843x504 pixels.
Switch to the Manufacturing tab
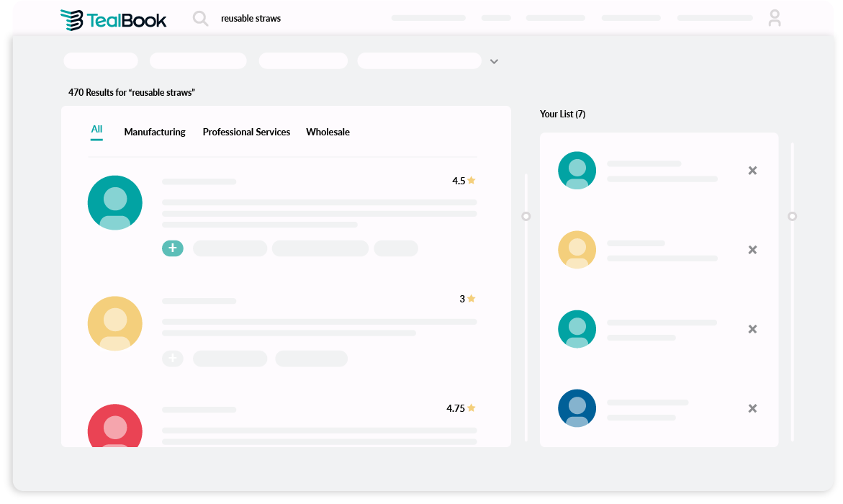[x=154, y=132]
